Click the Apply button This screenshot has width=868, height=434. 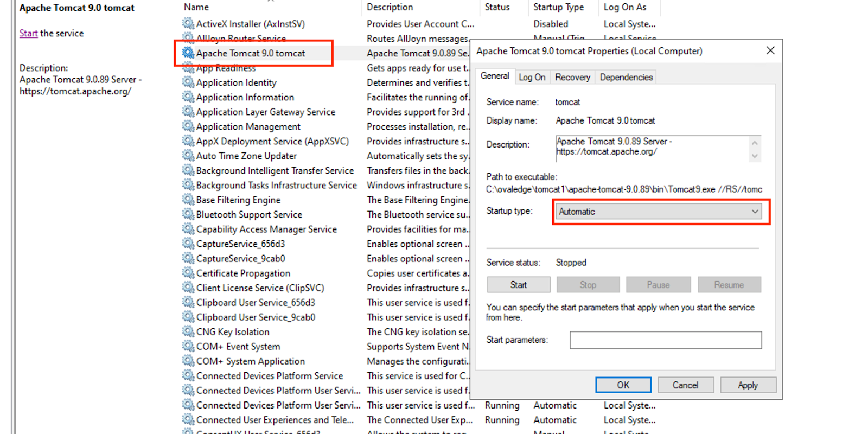click(748, 385)
